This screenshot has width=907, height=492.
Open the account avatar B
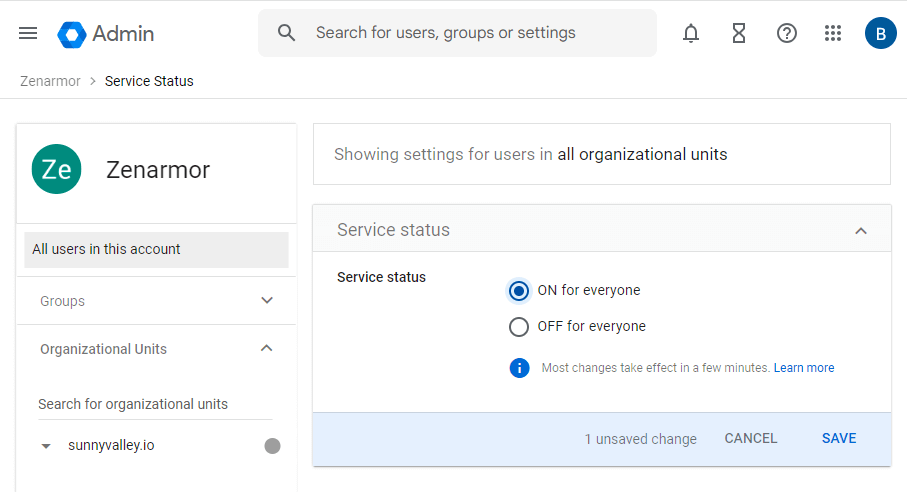click(880, 33)
